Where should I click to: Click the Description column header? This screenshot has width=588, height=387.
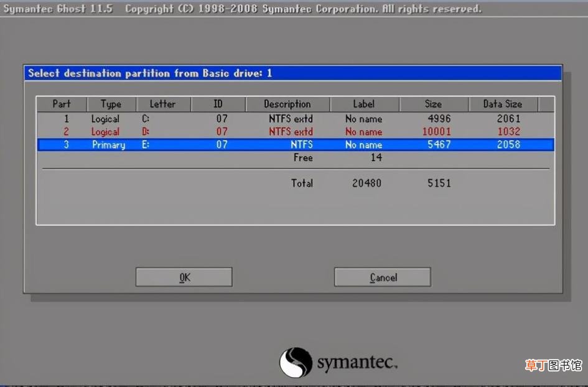click(x=287, y=104)
